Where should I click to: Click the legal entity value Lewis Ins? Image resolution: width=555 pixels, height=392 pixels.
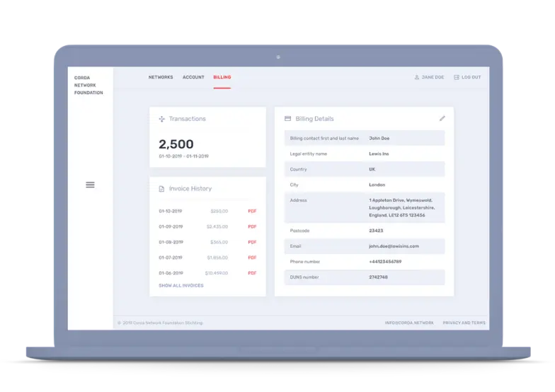coord(379,154)
